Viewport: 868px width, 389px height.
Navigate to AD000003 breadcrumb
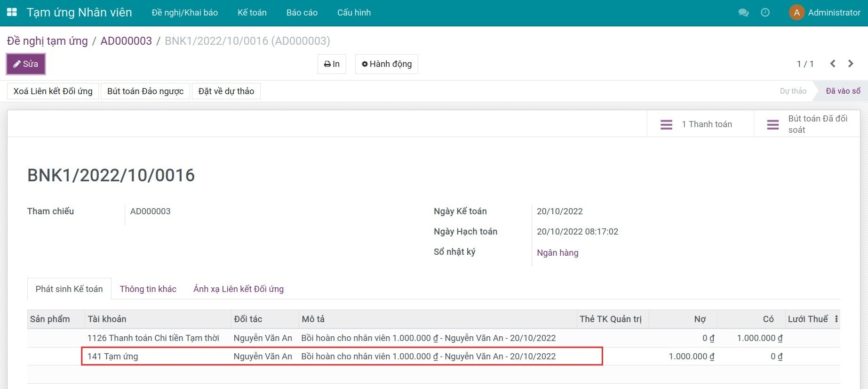pyautogui.click(x=126, y=41)
